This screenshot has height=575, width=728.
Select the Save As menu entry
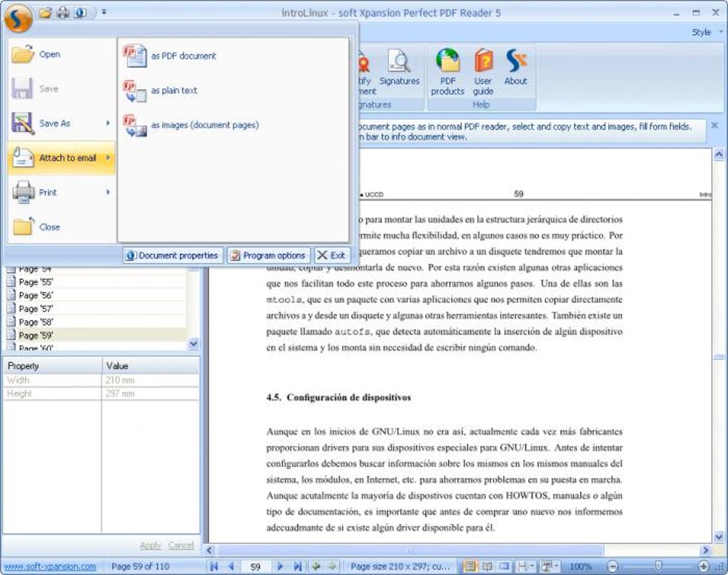pos(61,123)
